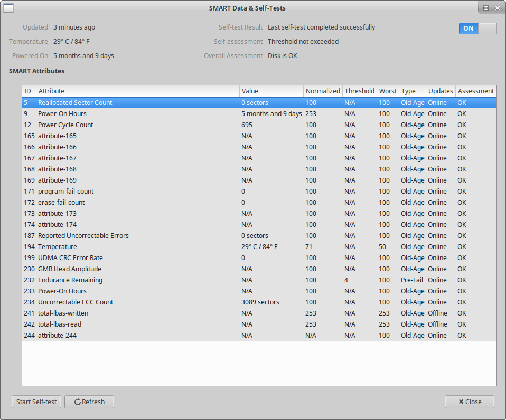Click the Pre-Fail type cell

pyautogui.click(x=412, y=280)
